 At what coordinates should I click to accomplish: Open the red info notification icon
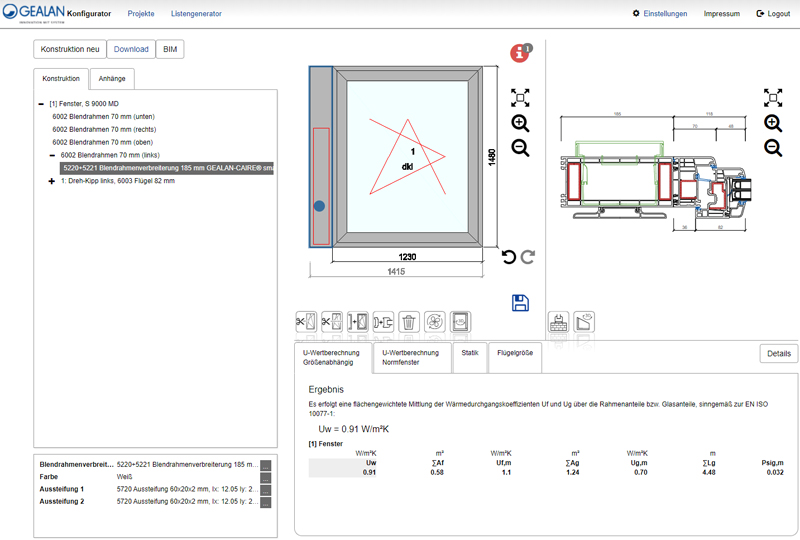coord(520,54)
